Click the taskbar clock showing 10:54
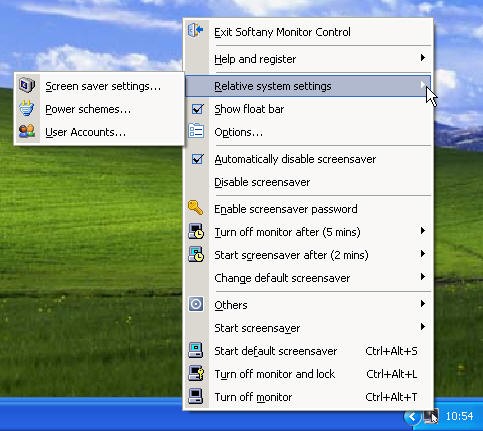Viewport: 483px width, 431px height. (x=459, y=416)
